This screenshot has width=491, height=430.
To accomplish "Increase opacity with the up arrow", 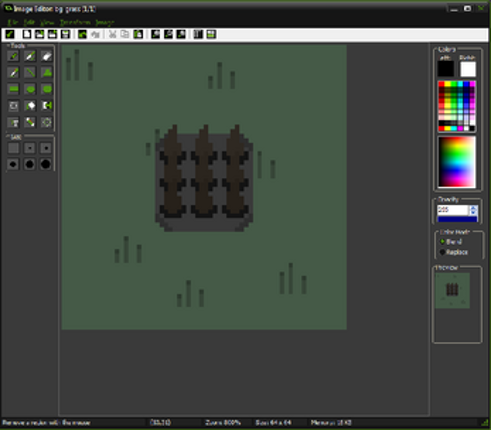I will [473, 208].
